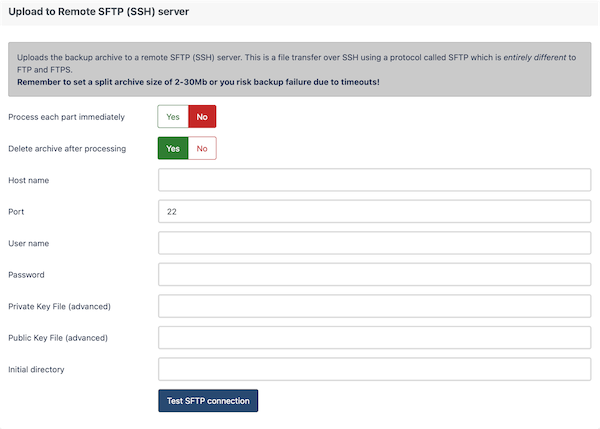Click the Initial directory label
The image size is (600, 429).
36,370
